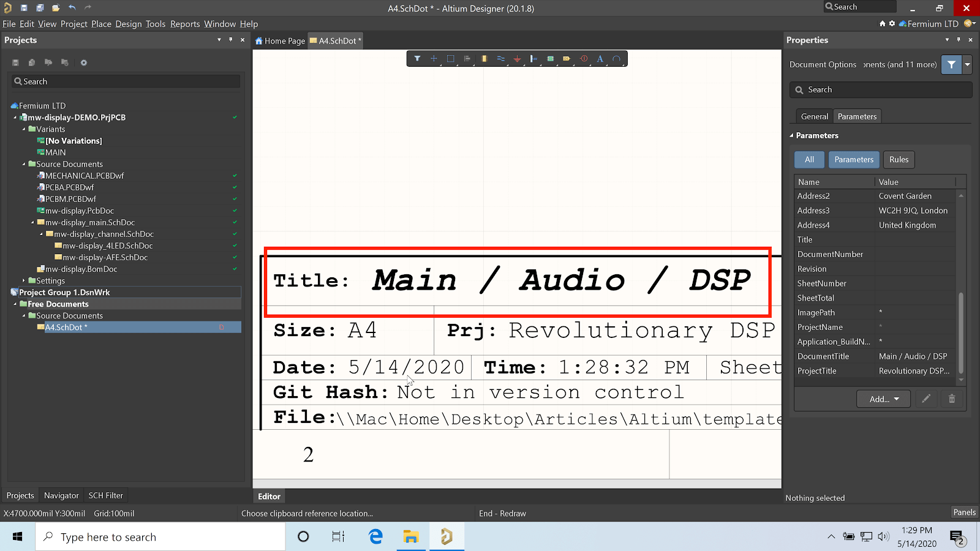Toggle the Parameters filter button
The image size is (980, 551).
coord(854,160)
